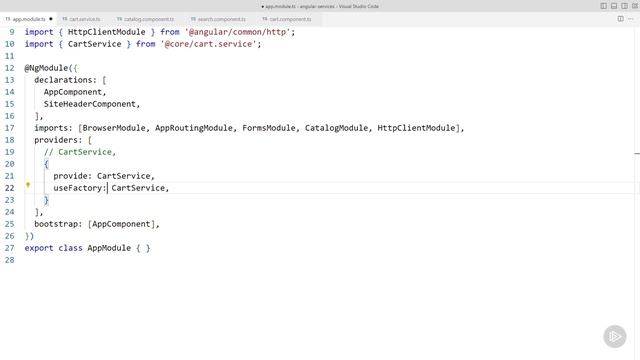Click line number 27 in the gutter

(x=10, y=248)
